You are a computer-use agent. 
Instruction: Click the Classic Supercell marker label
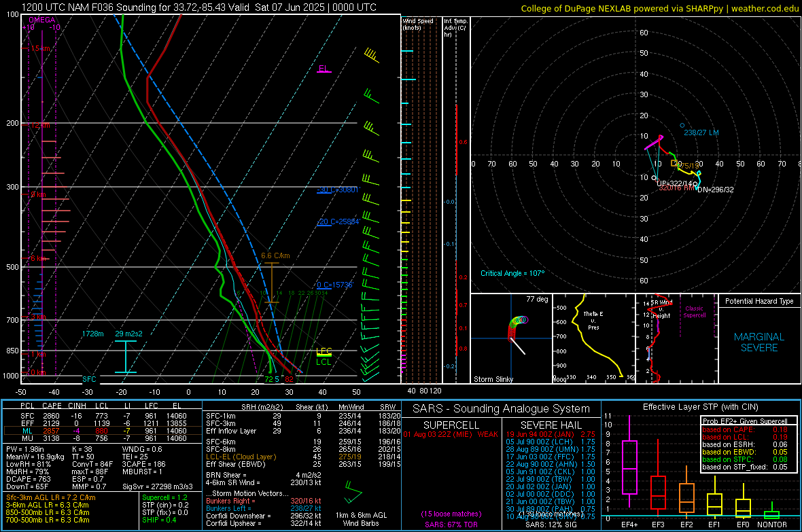(x=694, y=312)
